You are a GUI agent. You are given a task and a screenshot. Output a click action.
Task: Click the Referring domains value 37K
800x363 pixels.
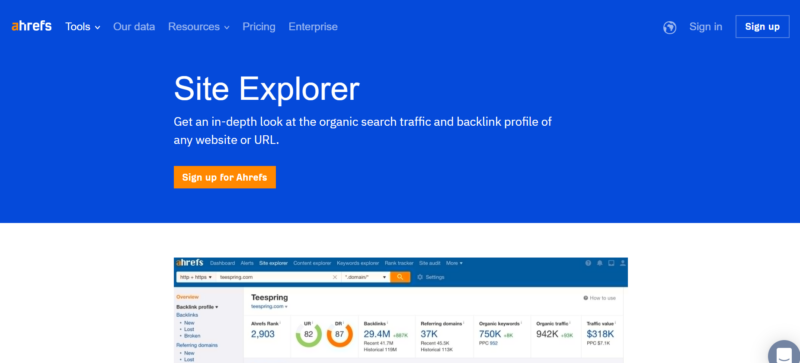click(x=429, y=334)
